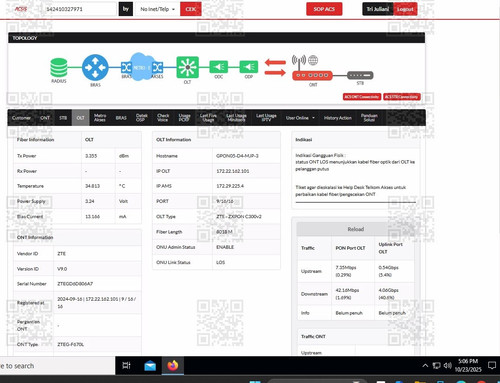Open the No Inet/Telp search-type dropdown
The image size is (500, 383).
(157, 9)
